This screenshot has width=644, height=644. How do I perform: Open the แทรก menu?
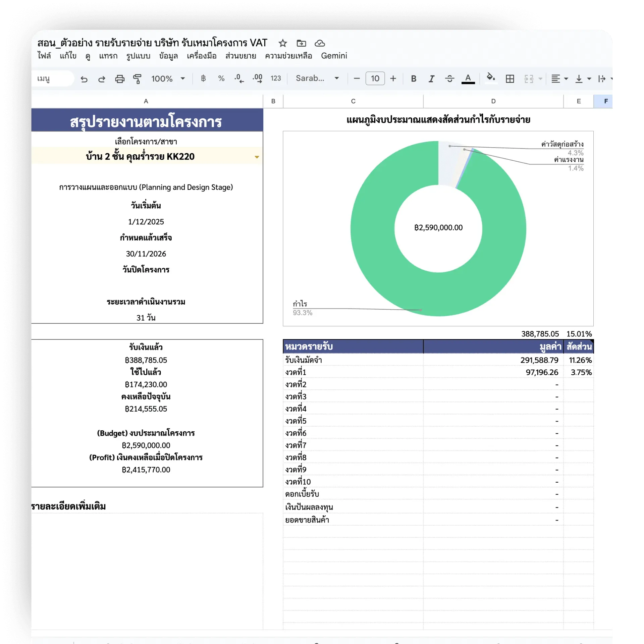coord(108,56)
